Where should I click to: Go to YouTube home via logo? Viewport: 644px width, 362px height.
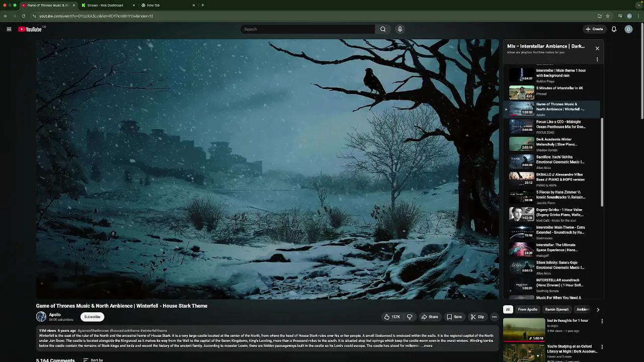click(30, 29)
